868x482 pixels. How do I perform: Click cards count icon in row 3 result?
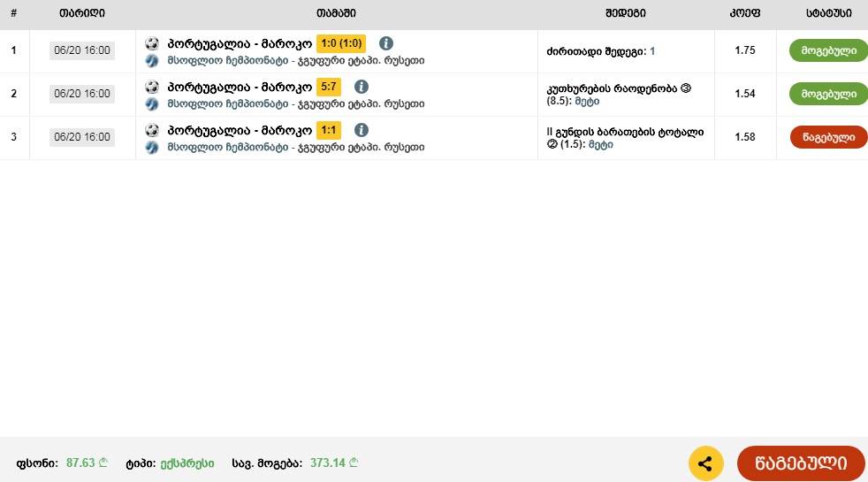pyautogui.click(x=552, y=144)
